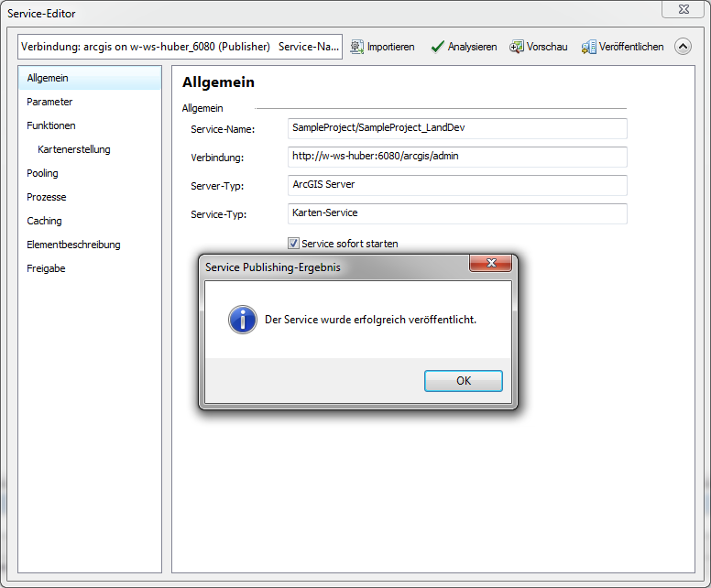Select Kartenerstellung sub-item
Viewport: 711px width, 588px height.
click(x=74, y=149)
